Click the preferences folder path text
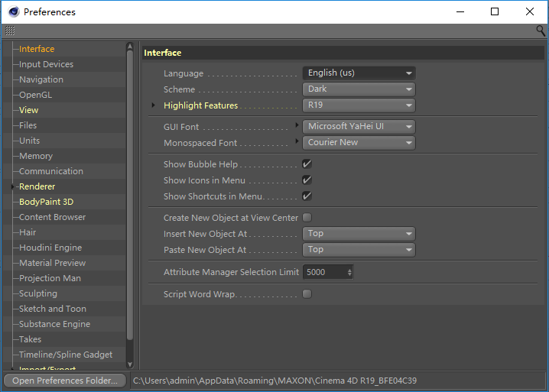 pos(274,381)
